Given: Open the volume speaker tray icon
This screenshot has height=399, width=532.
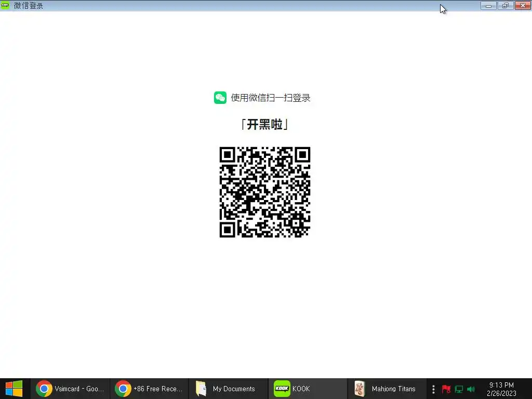Looking at the screenshot, I should click(x=471, y=389).
